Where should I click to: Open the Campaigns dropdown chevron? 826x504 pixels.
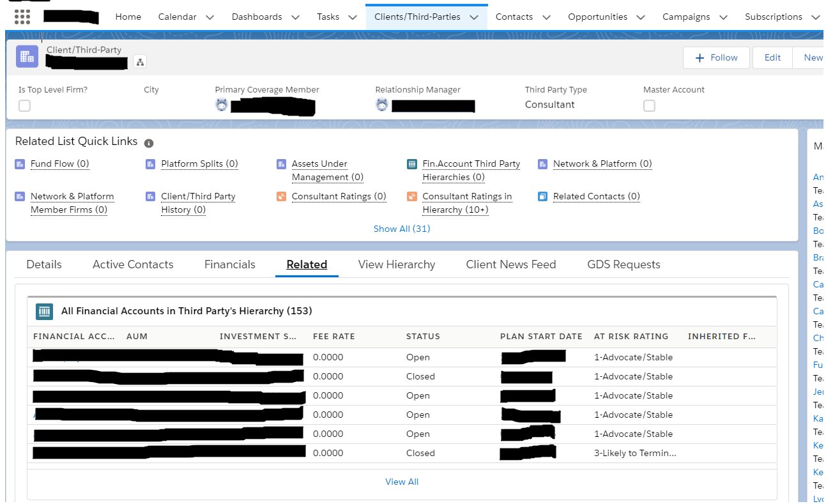pyautogui.click(x=722, y=17)
